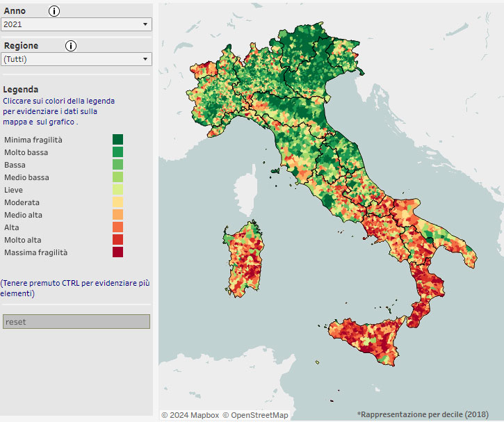Highlight the Medio alta legend color
Image resolution: width=504 pixels, height=422 pixels.
tap(117, 215)
